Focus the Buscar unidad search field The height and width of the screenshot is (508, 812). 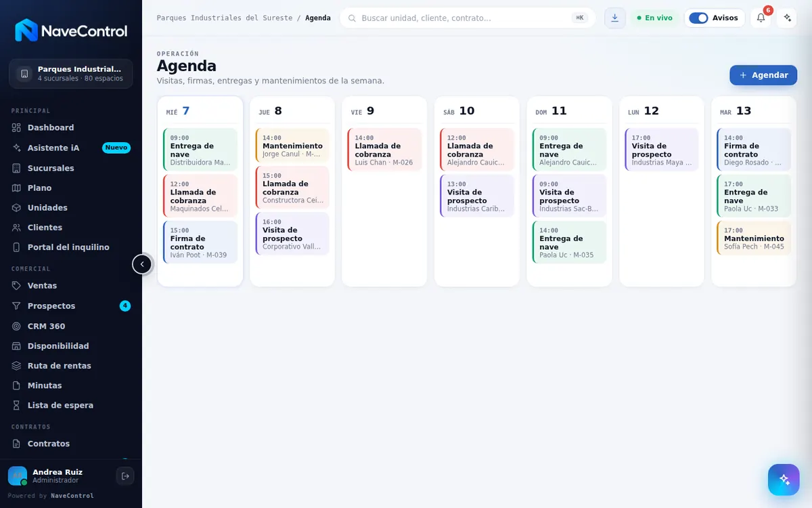pos(467,18)
